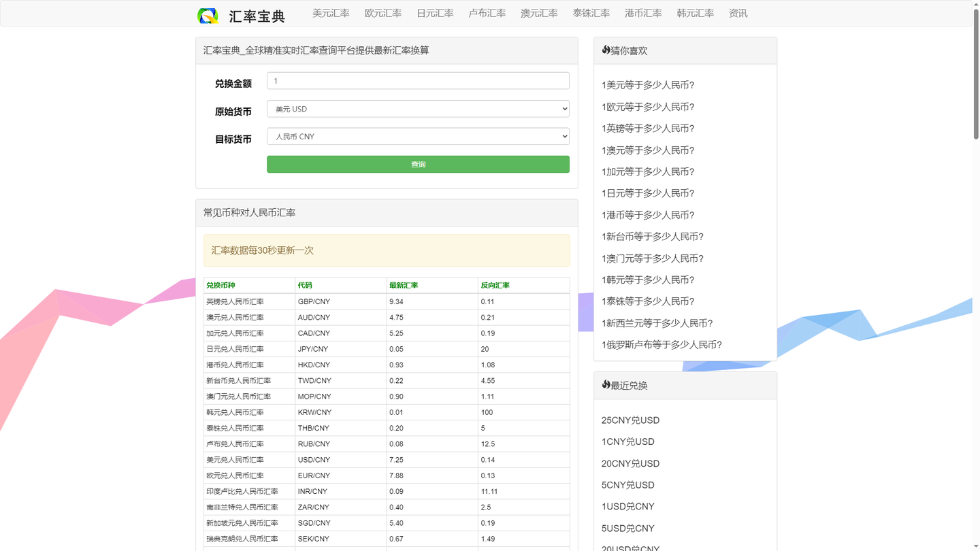Open link 1英镑等于多少人民币?
The image size is (980, 551).
pyautogui.click(x=648, y=128)
